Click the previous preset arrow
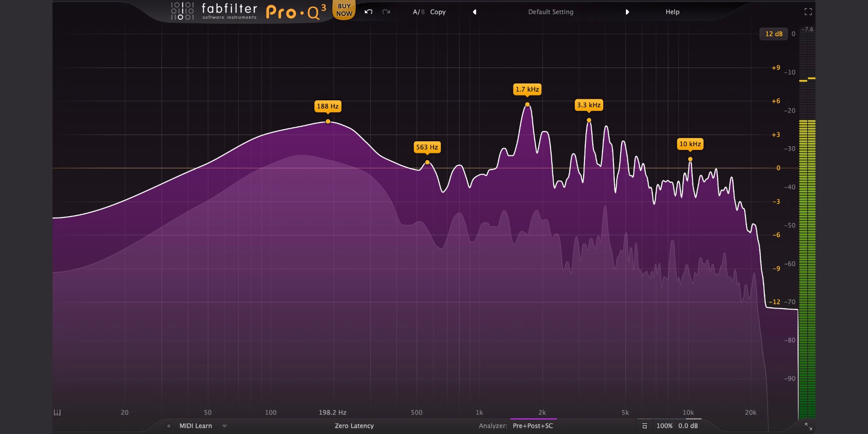 coord(475,12)
